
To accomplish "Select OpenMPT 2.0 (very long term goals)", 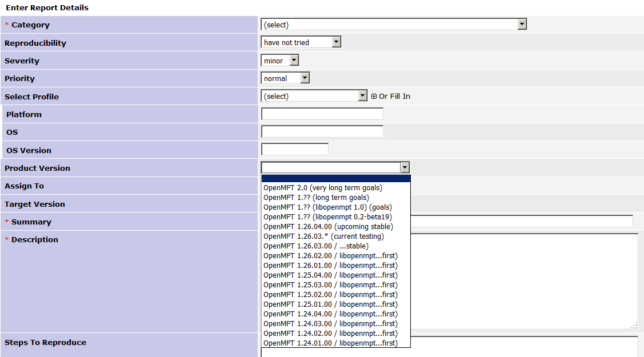I will (x=323, y=188).
